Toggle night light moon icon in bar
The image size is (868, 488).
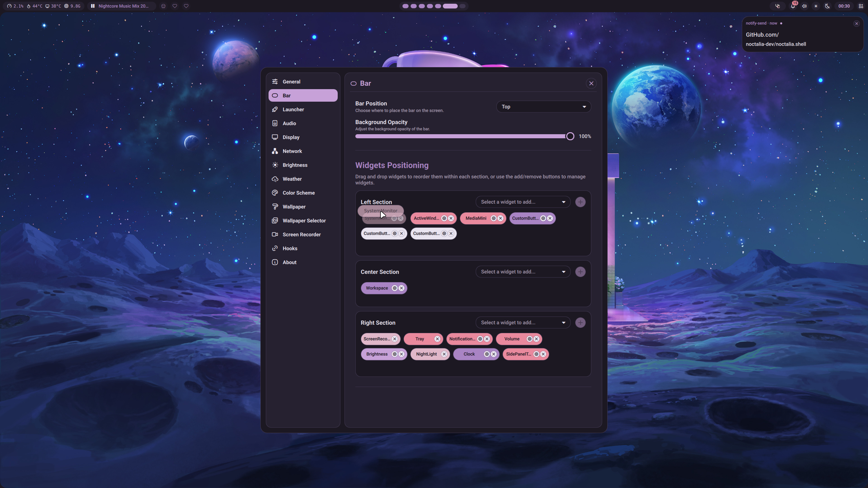click(x=827, y=6)
